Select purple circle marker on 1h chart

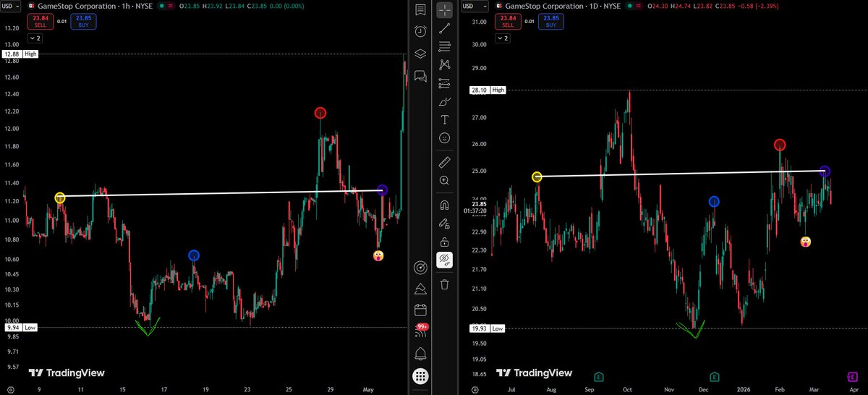383,190
